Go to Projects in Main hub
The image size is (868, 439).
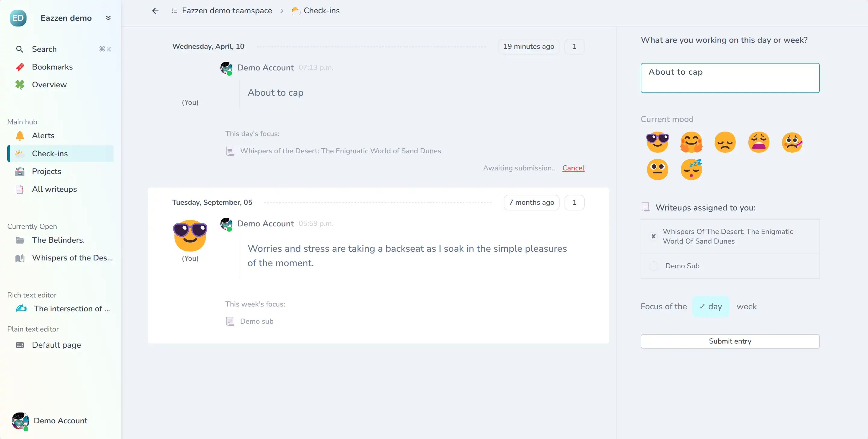pos(46,171)
